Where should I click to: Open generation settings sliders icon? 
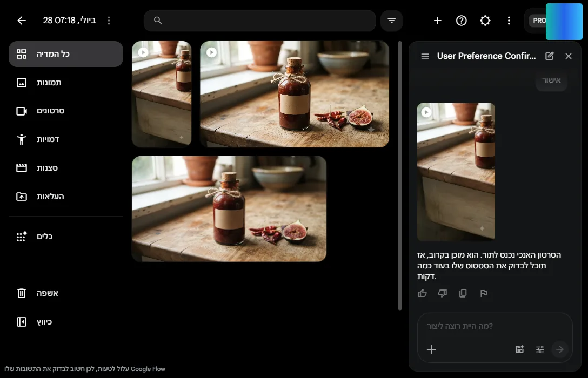(x=539, y=349)
